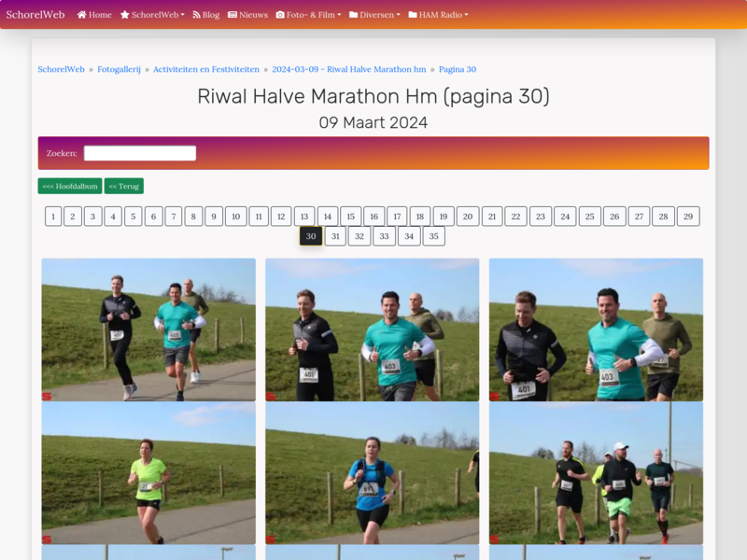Screen dimensions: 747x560
Task: Open photo of runner with white cap and green shorts
Action: pos(596,473)
